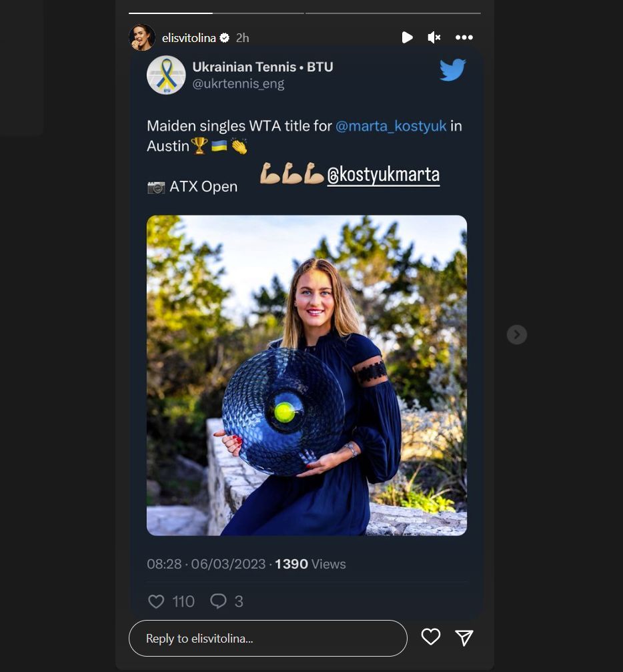Viewport: 623px width, 672px height.
Task: Click the photo of the trophy winner
Action: tap(307, 375)
